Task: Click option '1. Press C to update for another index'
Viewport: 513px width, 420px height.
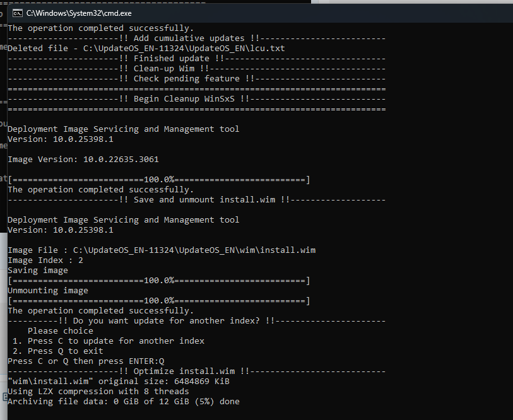Action: pyautogui.click(x=109, y=341)
